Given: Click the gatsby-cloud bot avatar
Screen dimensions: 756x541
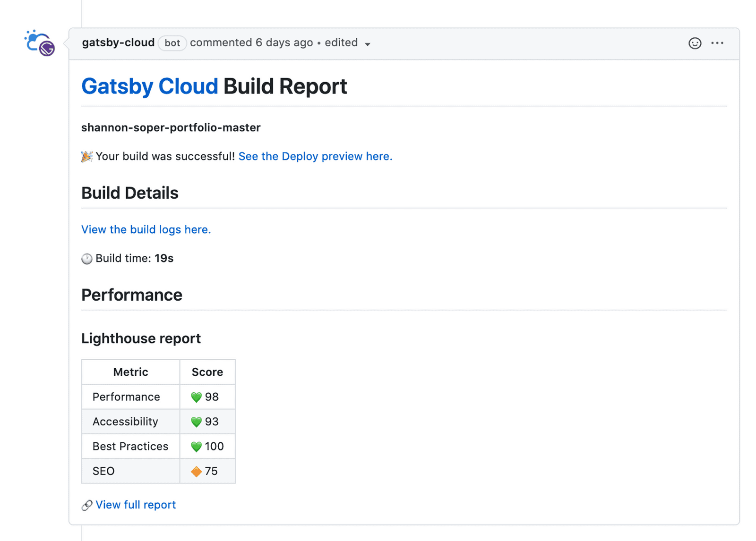Looking at the screenshot, I should (40, 43).
